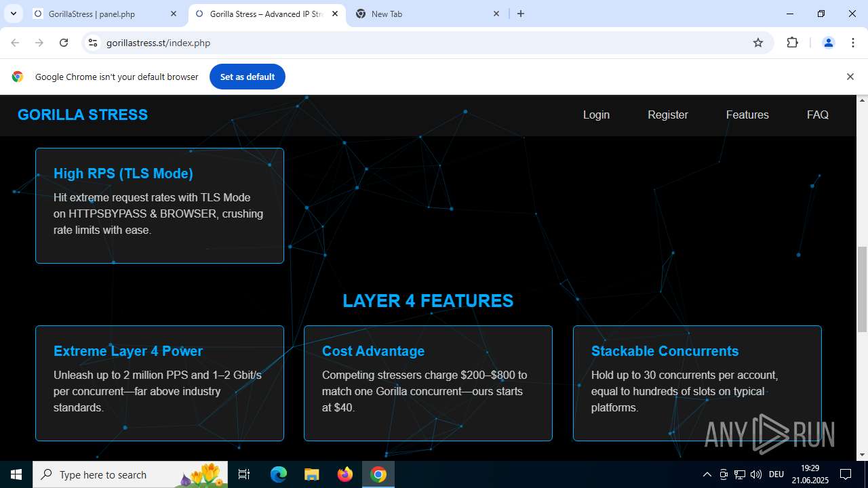The width and height of the screenshot is (868, 488).
Task: Minimize the Chrome window
Action: (x=790, y=14)
